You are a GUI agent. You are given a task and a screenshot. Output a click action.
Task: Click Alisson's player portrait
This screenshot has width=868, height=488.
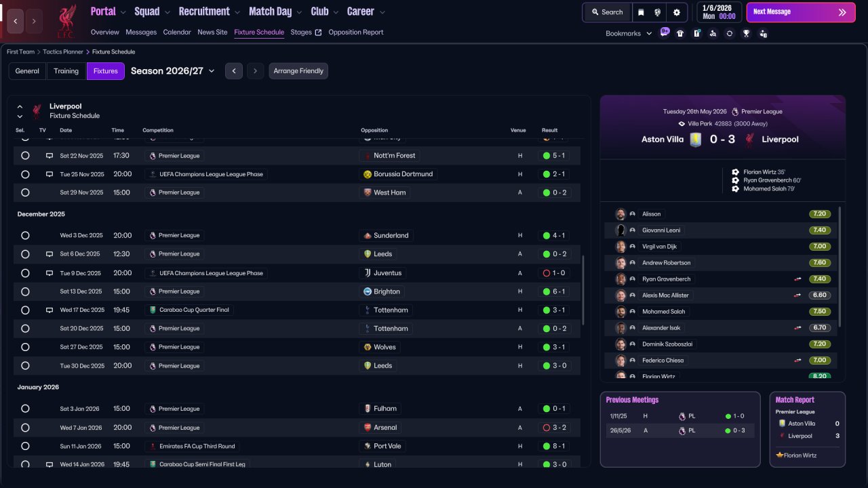(x=620, y=214)
